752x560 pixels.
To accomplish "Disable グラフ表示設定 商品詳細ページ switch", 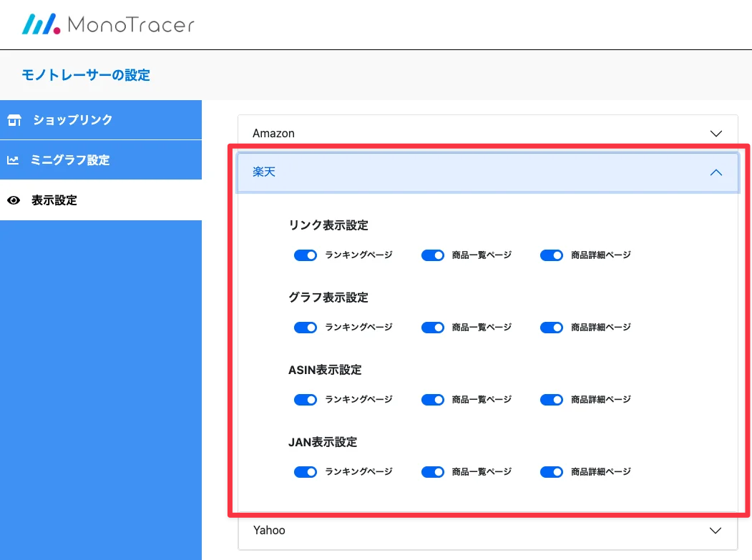I will click(x=552, y=328).
